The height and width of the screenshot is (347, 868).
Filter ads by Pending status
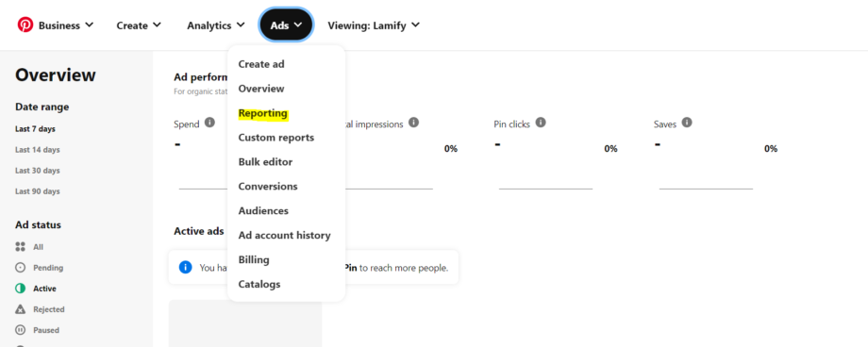pos(40,268)
